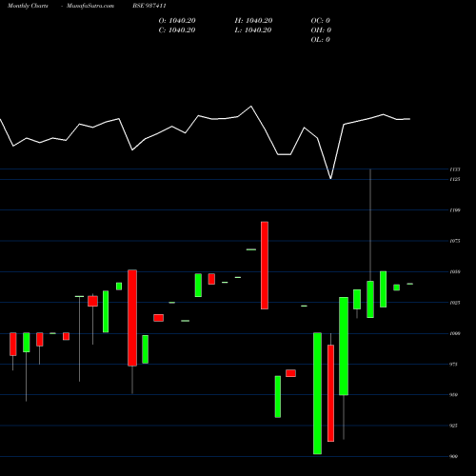The height and width of the screenshot is (476, 476).
Task: Click the white line's lowest dip point
Action: pyautogui.click(x=330, y=179)
